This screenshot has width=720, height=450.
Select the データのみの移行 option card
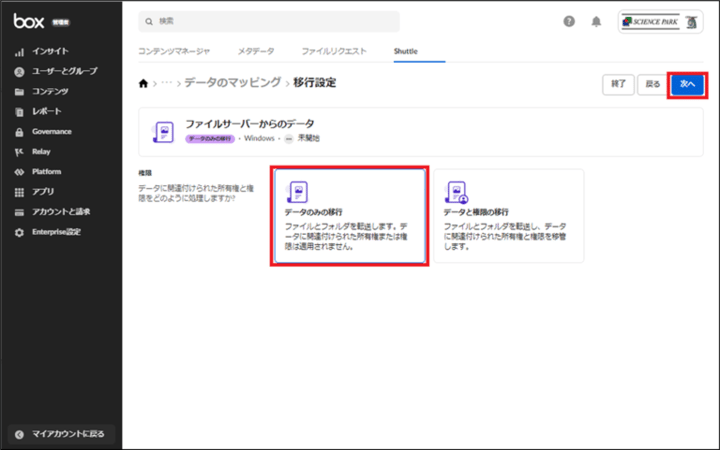pyautogui.click(x=349, y=216)
